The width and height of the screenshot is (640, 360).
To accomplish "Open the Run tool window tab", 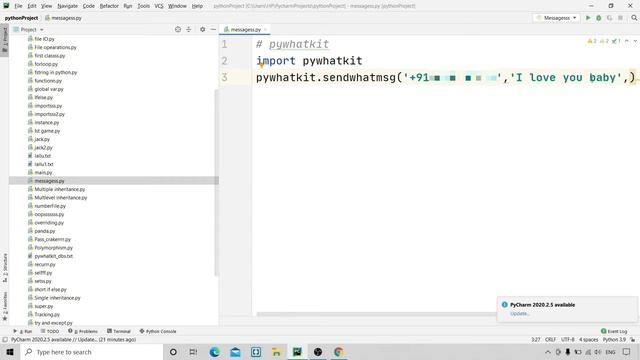I will point(23,331).
